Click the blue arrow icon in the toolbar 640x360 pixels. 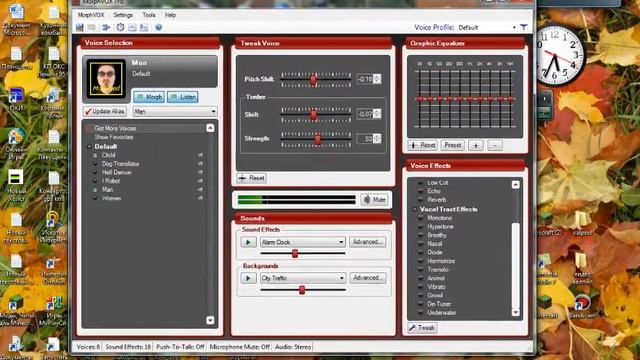[x=106, y=27]
